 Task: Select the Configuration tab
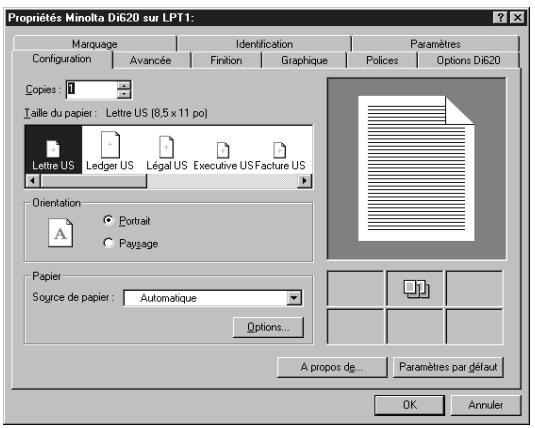[62, 59]
